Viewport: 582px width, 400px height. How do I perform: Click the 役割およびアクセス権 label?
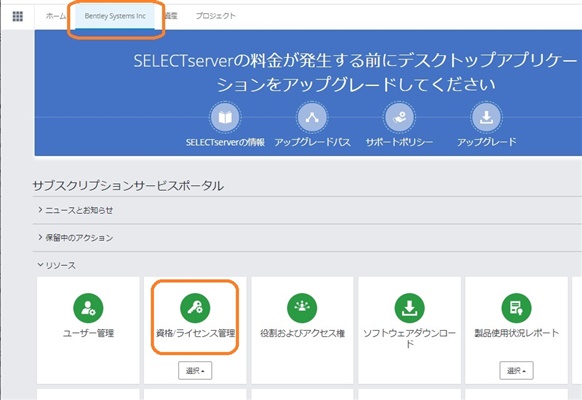(x=302, y=333)
